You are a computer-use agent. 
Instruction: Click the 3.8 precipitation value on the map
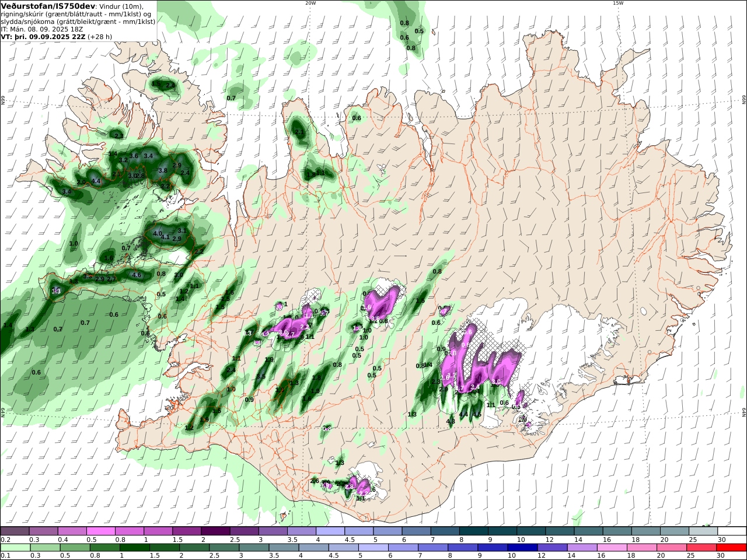tap(163, 171)
